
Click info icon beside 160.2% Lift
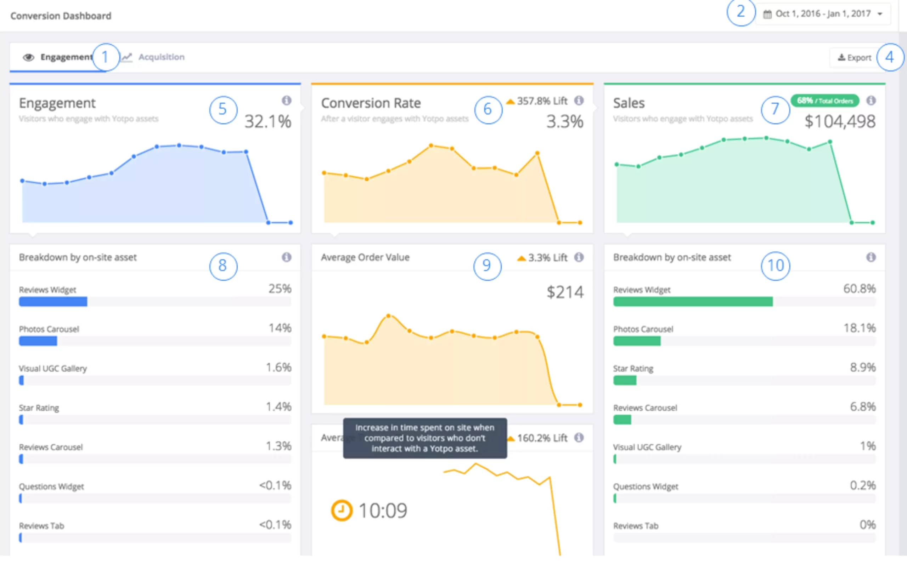579,438
